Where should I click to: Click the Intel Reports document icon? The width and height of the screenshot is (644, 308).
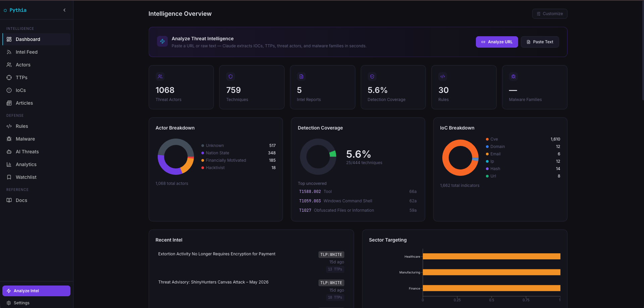coord(301,76)
